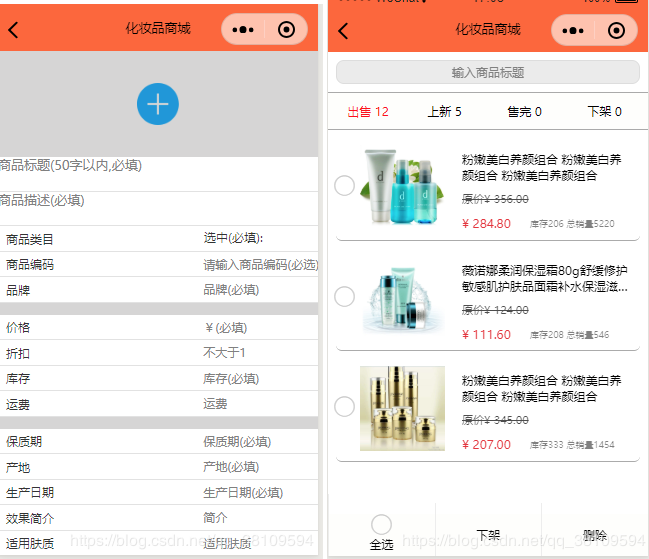The image size is (649, 559).
Task: Select radio for ¥284.80 product
Action: point(344,185)
